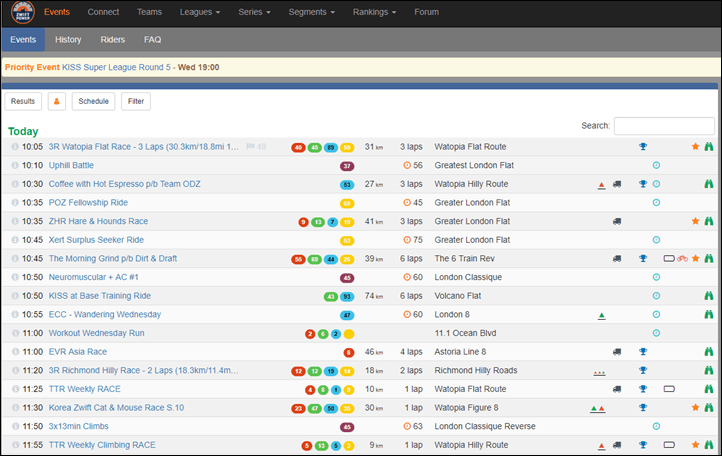Open the KISS Super League Round 5 link
Image resolution: width=722 pixels, height=456 pixels.
point(116,67)
